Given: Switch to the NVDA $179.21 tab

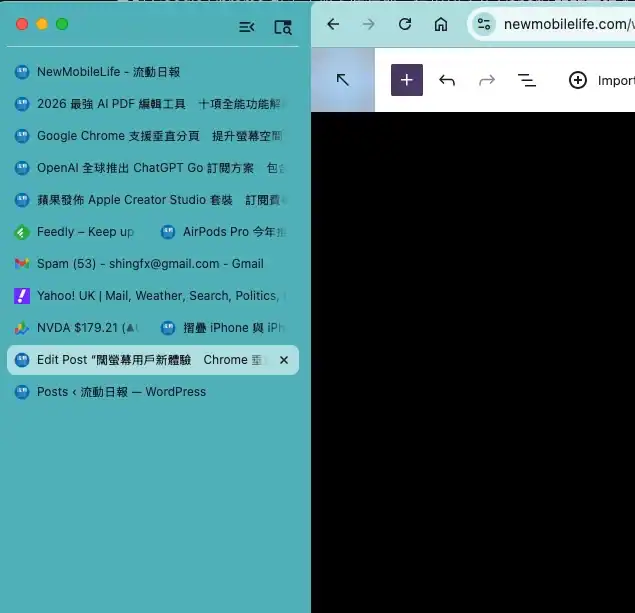Looking at the screenshot, I should [79, 328].
